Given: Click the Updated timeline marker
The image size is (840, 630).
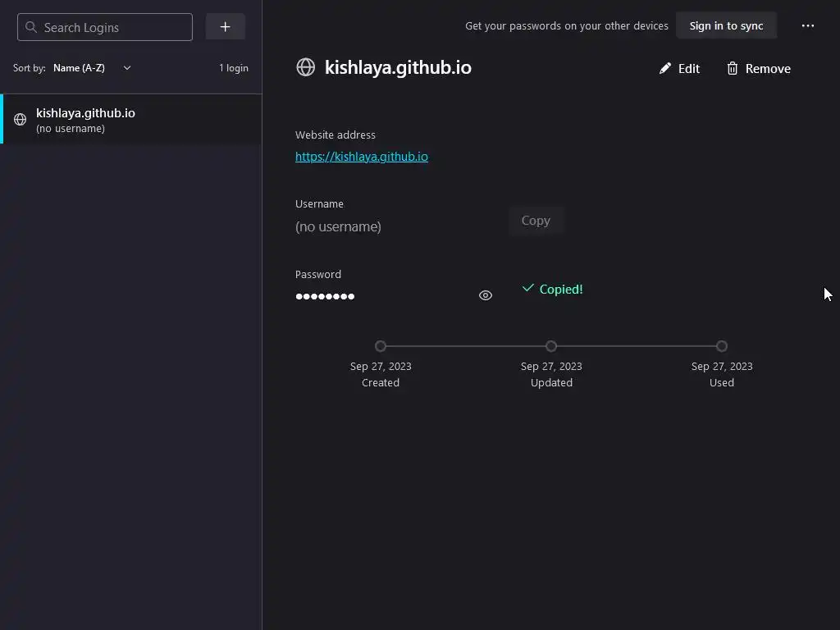Looking at the screenshot, I should [551, 346].
